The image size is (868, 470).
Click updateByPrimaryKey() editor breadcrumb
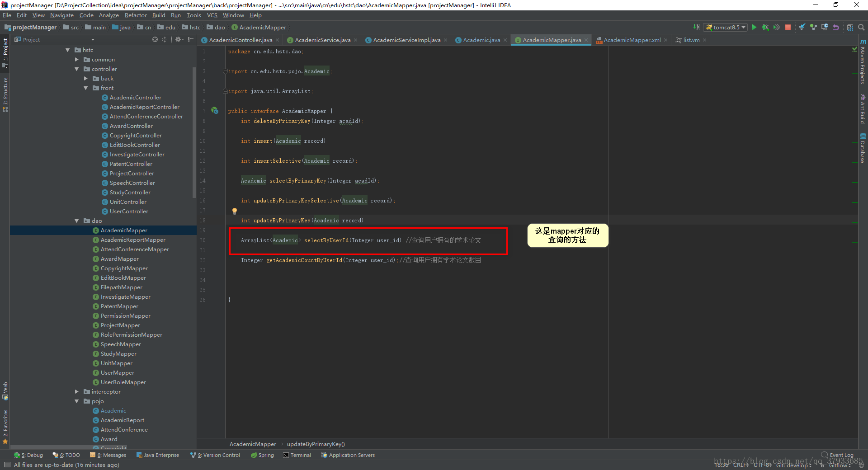316,444
